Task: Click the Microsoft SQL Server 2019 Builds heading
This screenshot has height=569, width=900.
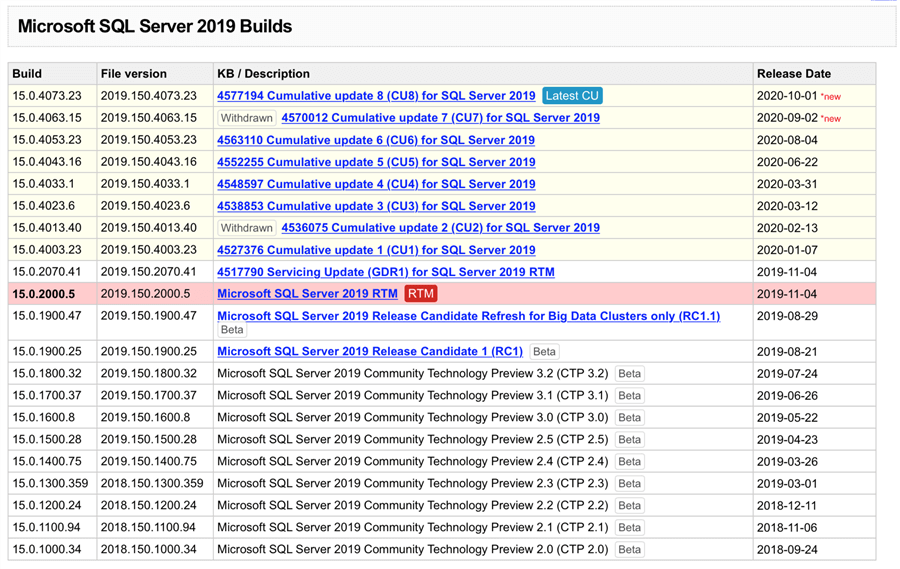Action: (x=155, y=27)
